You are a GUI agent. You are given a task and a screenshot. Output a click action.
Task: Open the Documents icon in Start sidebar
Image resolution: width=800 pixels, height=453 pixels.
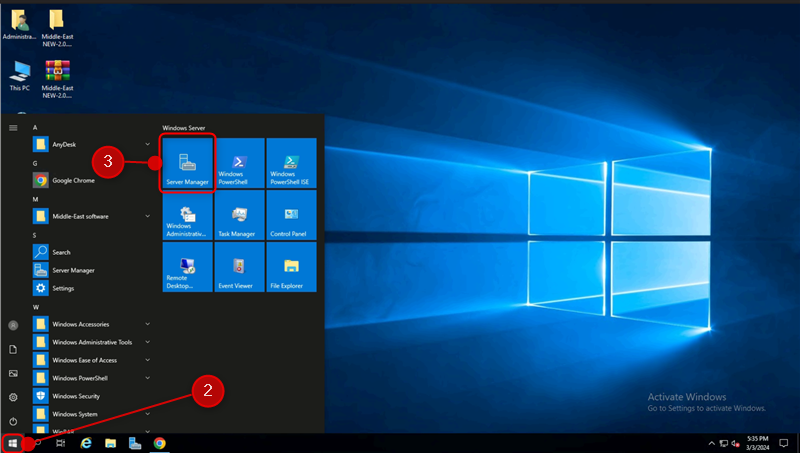pos(13,349)
